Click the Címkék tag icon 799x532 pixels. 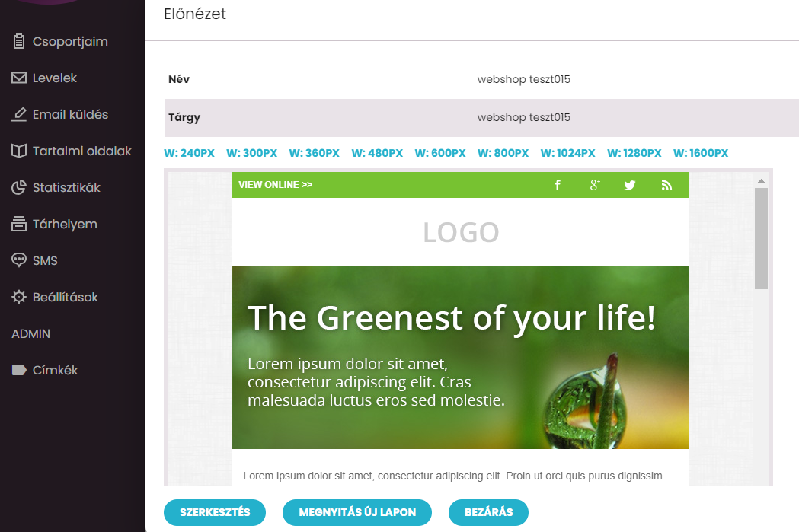[19, 370]
